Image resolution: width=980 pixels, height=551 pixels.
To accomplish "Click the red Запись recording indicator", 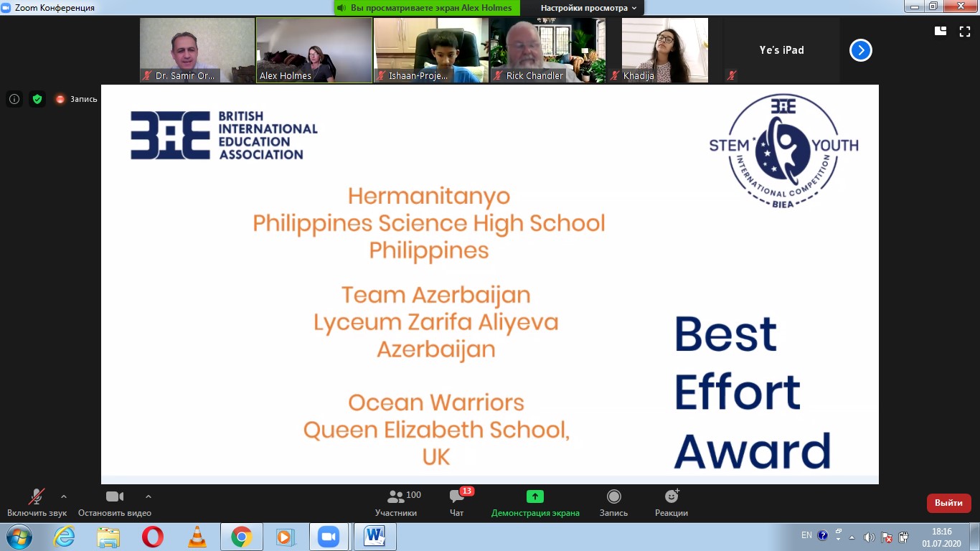I will point(77,99).
